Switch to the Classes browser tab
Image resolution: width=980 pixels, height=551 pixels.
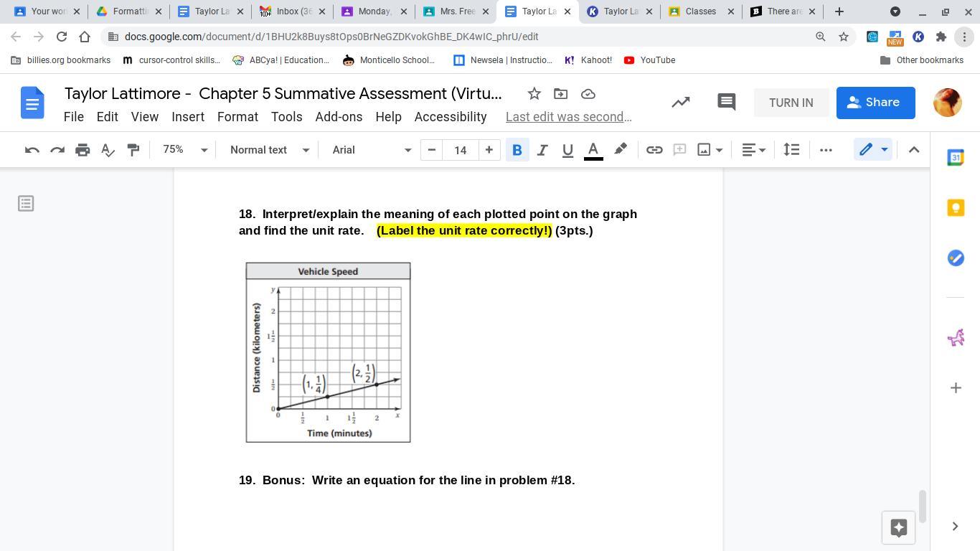pyautogui.click(x=701, y=11)
